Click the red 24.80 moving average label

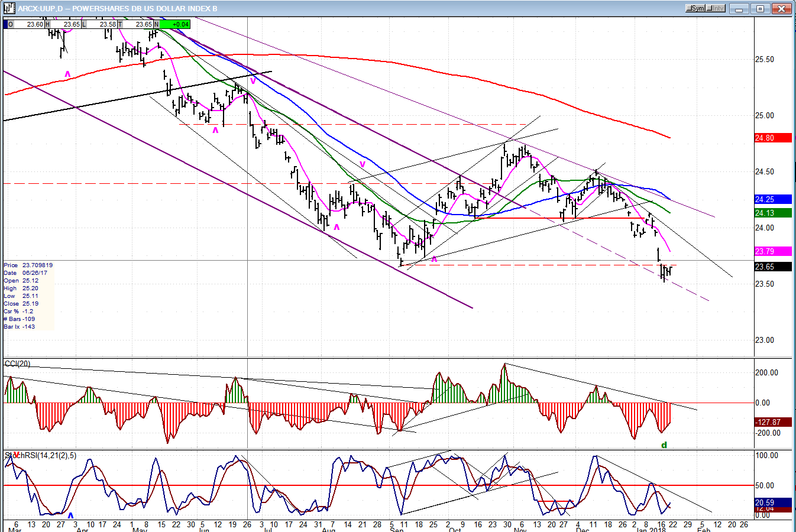pos(772,138)
